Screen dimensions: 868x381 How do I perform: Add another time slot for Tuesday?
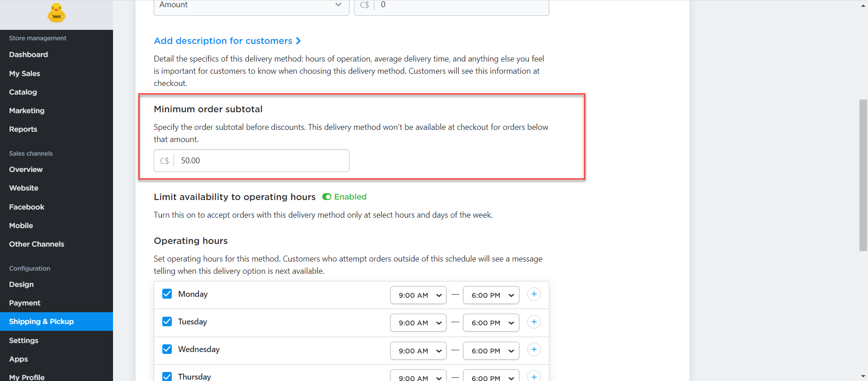(533, 322)
